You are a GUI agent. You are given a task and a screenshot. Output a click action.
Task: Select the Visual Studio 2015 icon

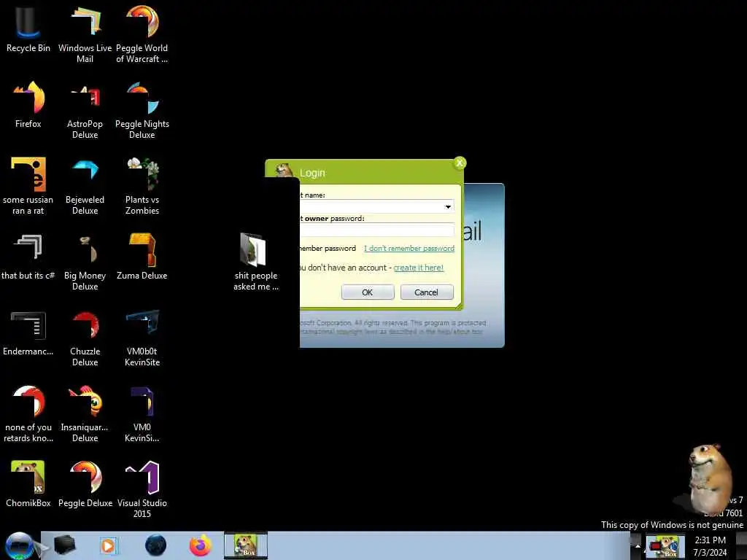[x=142, y=489]
